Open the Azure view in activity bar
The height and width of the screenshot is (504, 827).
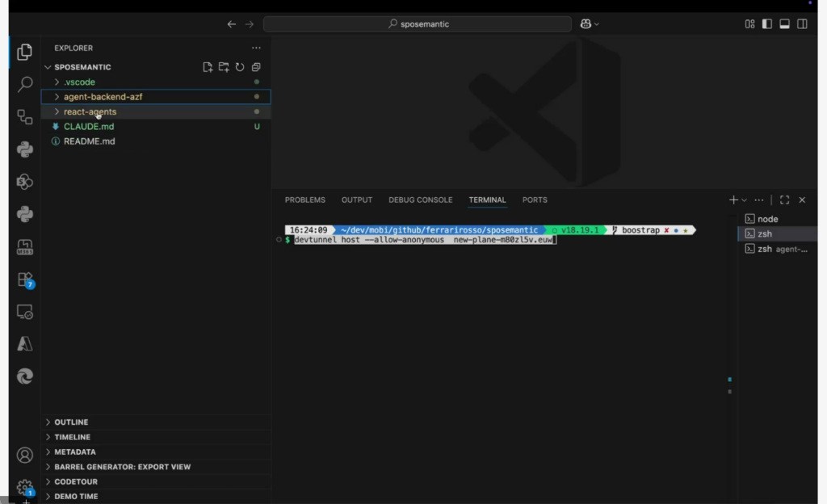(x=24, y=344)
